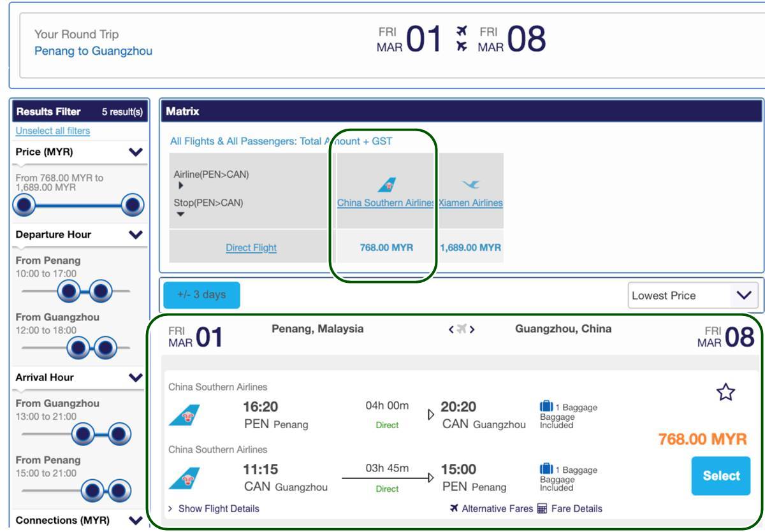
Task: Click 15:00 return arrival time
Action: (458, 469)
